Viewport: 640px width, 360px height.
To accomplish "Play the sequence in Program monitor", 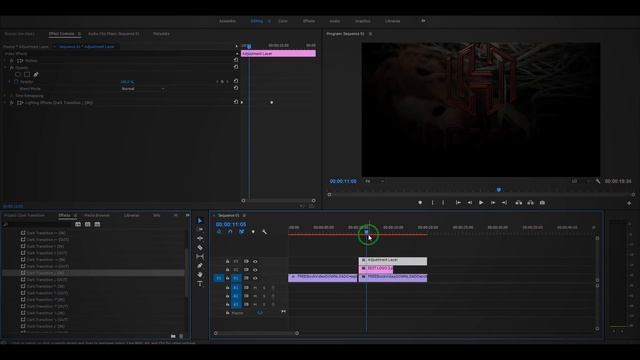I will [x=481, y=202].
